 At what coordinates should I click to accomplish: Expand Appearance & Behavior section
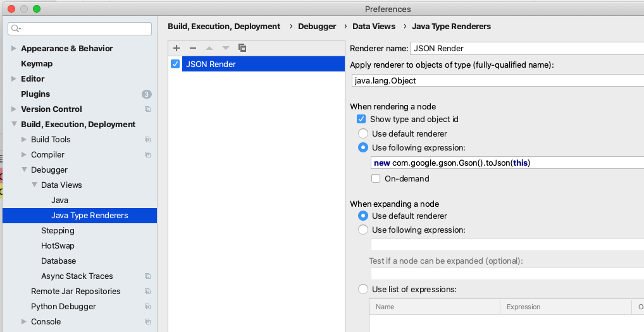pos(13,49)
